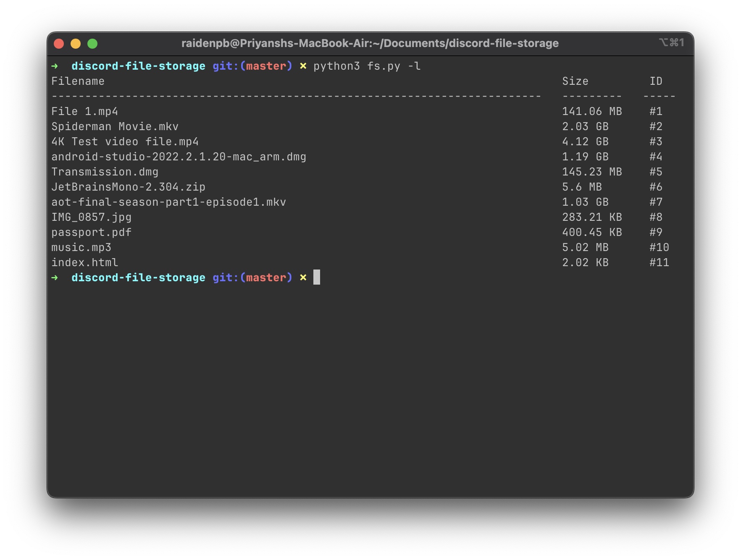This screenshot has width=741, height=560.
Task: Click the terminal window title text
Action: click(370, 43)
